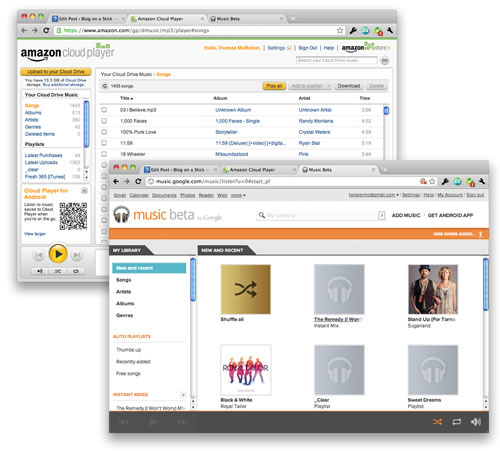Toggle repeat in Music Beta player bar

click(x=457, y=422)
